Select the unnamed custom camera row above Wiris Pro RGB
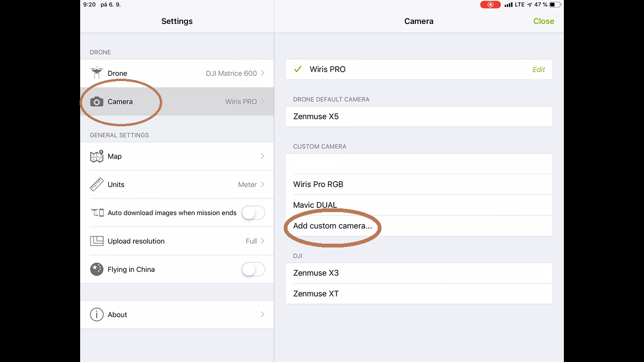The image size is (644, 362). coord(419,164)
